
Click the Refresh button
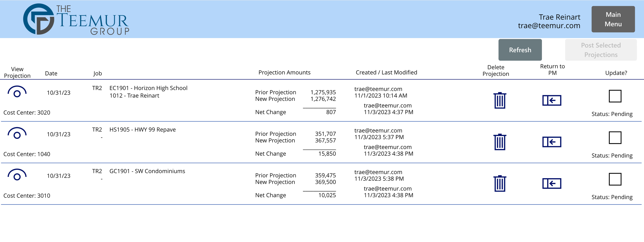click(520, 50)
